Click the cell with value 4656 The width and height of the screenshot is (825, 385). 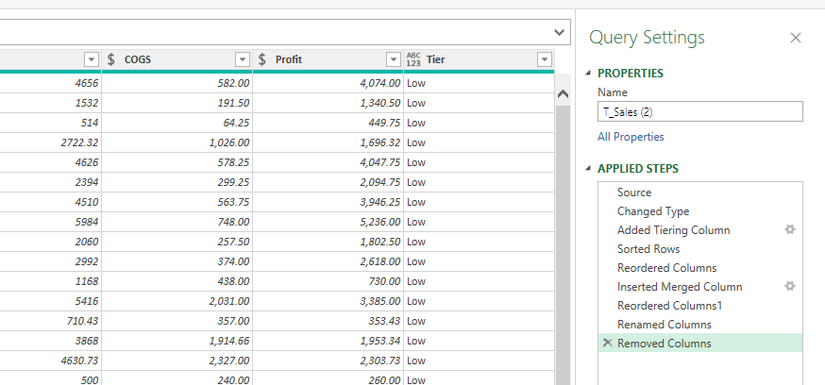pyautogui.click(x=51, y=83)
